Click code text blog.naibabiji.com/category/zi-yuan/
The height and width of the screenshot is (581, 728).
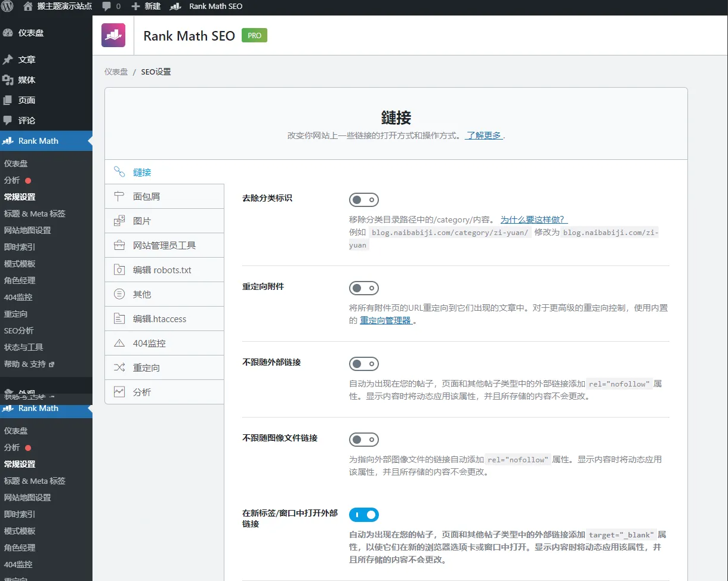click(x=450, y=233)
